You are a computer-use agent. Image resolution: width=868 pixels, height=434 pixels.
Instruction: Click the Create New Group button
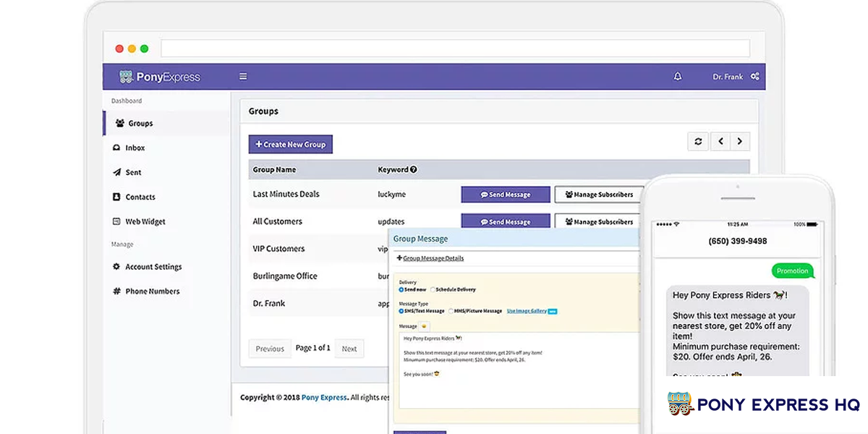290,145
